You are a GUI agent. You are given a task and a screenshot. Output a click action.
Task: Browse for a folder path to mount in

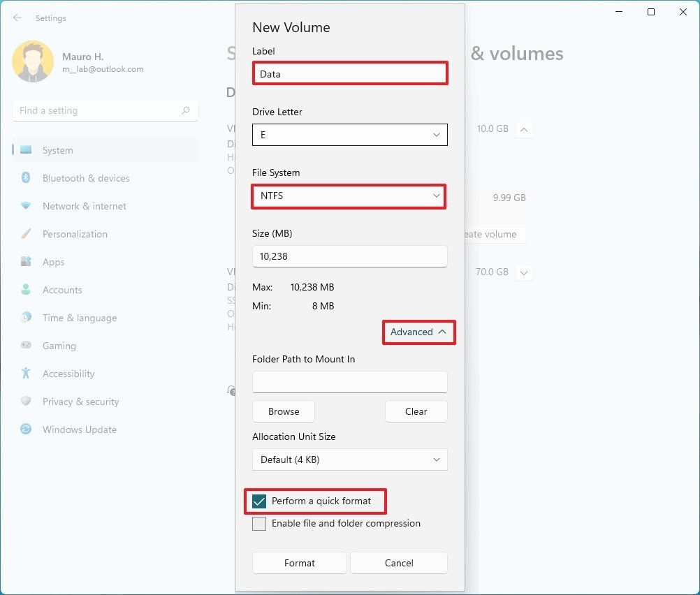click(x=283, y=411)
